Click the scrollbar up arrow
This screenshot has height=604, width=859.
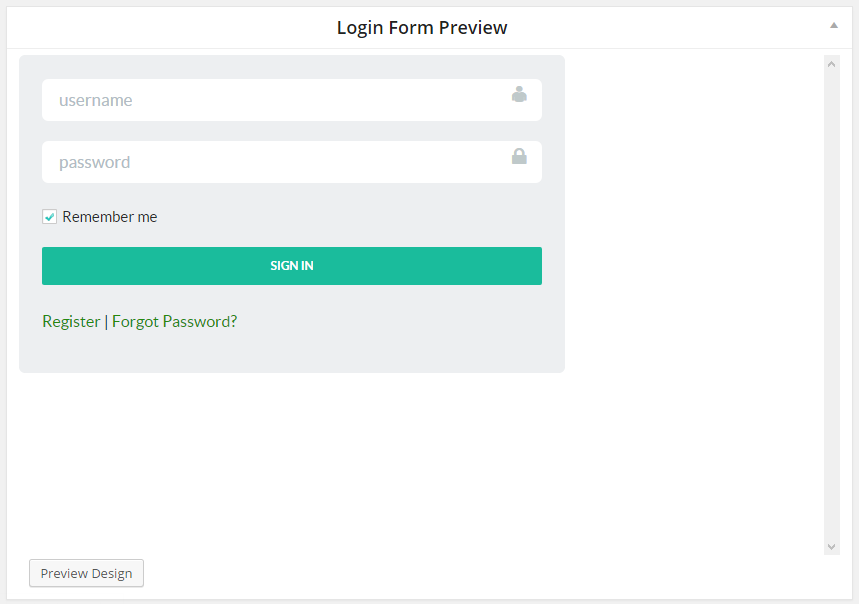point(832,63)
